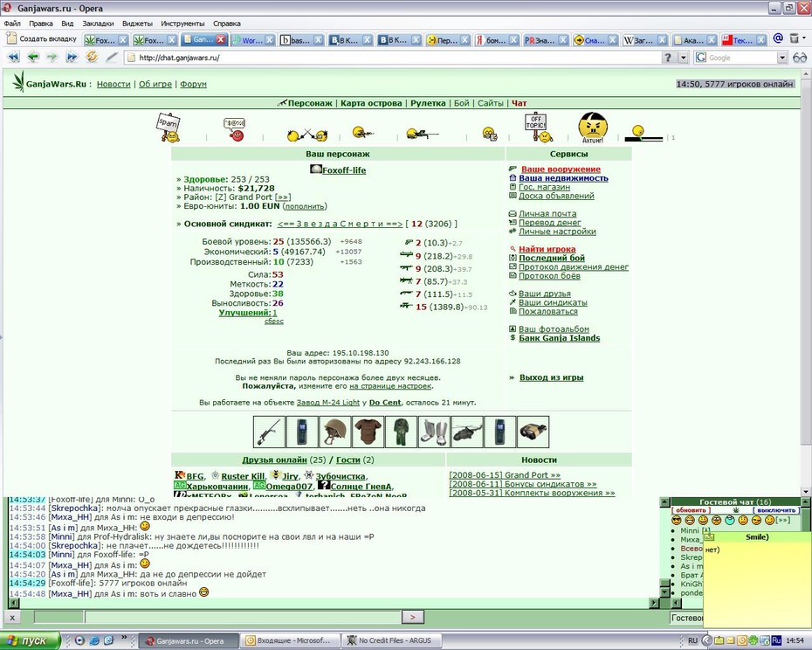Screen dimensions: 812x650
Task: Click the rewind navigation arrow in Opera toolbar
Action: pos(12,57)
